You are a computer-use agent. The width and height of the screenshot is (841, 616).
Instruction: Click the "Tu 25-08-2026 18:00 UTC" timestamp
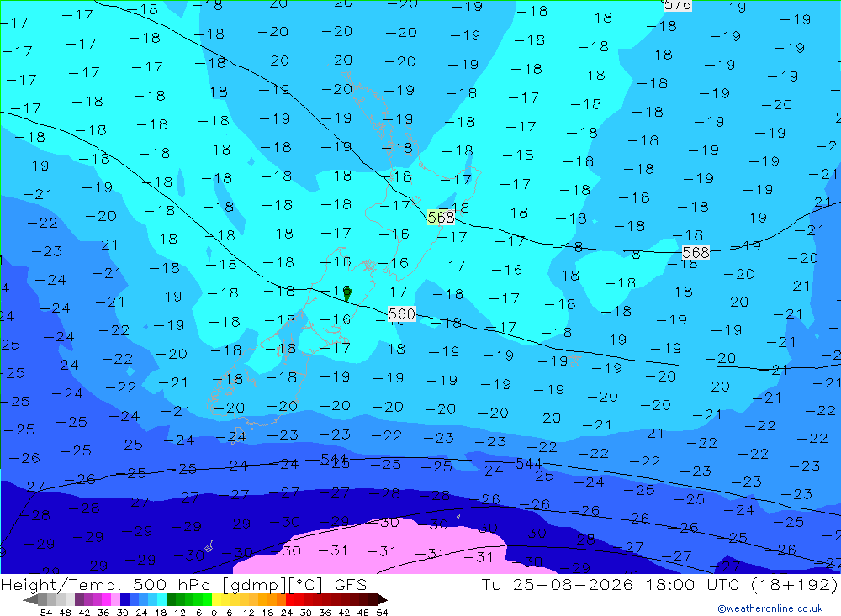(x=611, y=585)
